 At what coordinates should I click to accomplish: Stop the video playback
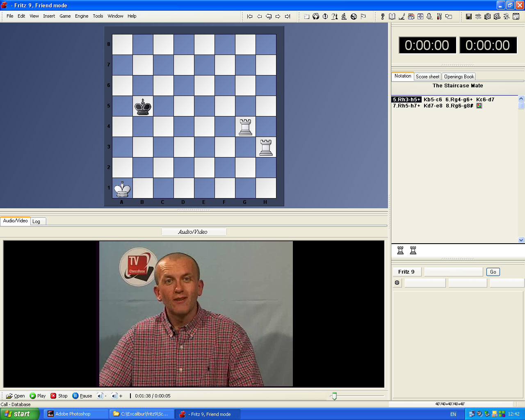(x=59, y=396)
